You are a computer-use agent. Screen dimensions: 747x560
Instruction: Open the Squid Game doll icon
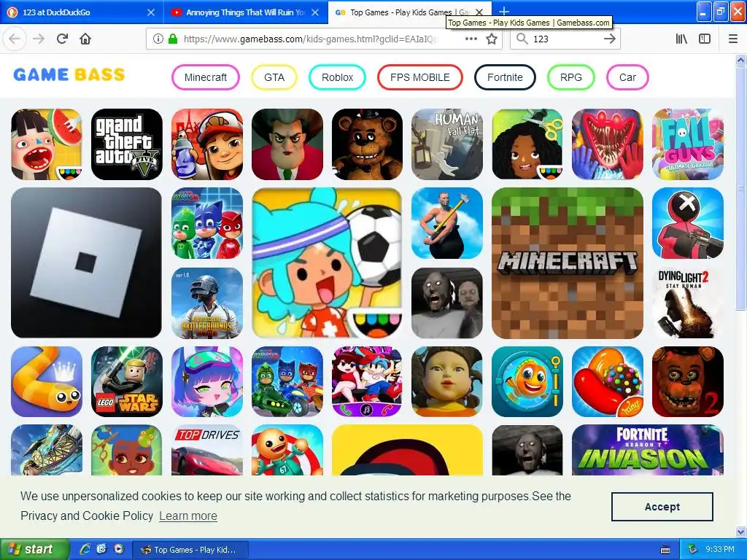[x=447, y=381]
